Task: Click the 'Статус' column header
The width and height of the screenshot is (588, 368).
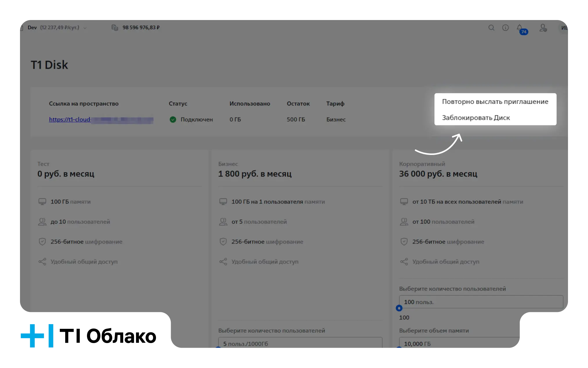Action: [x=178, y=104]
